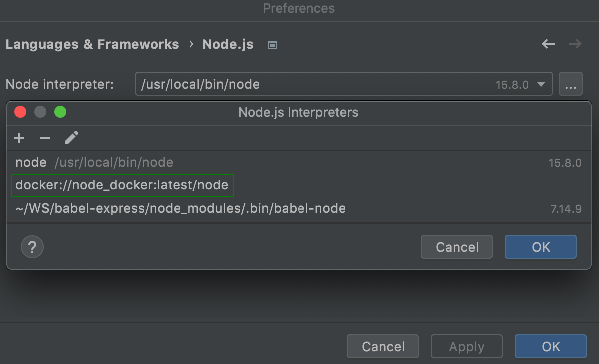Add a new Node.js interpreter
The width and height of the screenshot is (599, 364).
[x=19, y=138]
